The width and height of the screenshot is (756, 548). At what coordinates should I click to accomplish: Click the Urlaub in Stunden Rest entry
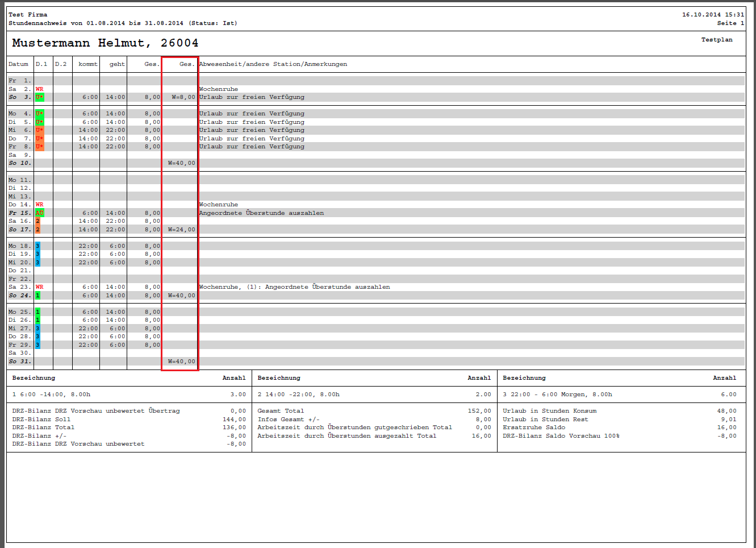coord(545,420)
